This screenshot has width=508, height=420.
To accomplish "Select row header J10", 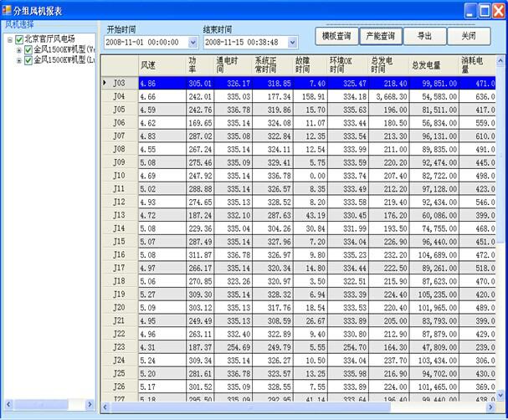I will (120, 176).
